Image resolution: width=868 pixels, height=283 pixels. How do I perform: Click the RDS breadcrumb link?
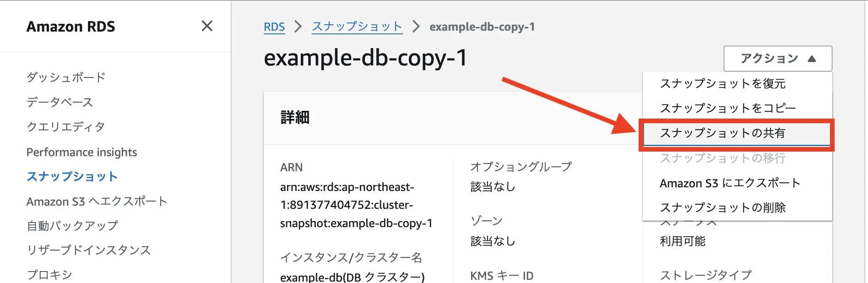click(x=274, y=27)
